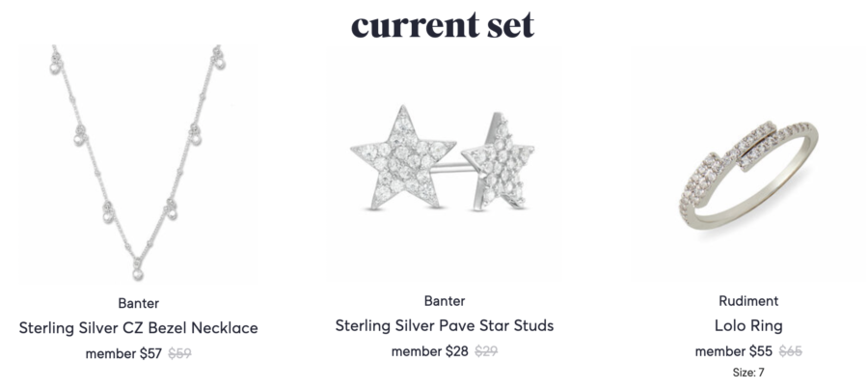Select the Banter brand label above the necklace

(x=138, y=303)
